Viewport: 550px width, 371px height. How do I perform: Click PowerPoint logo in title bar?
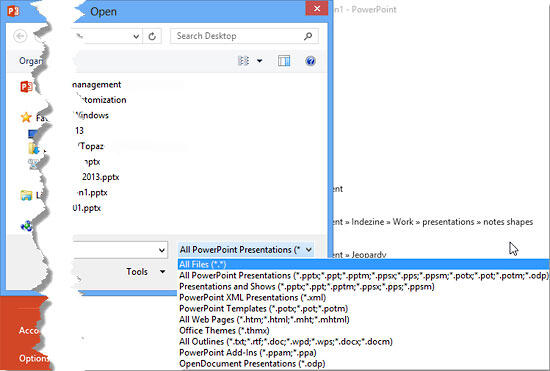click(x=13, y=11)
